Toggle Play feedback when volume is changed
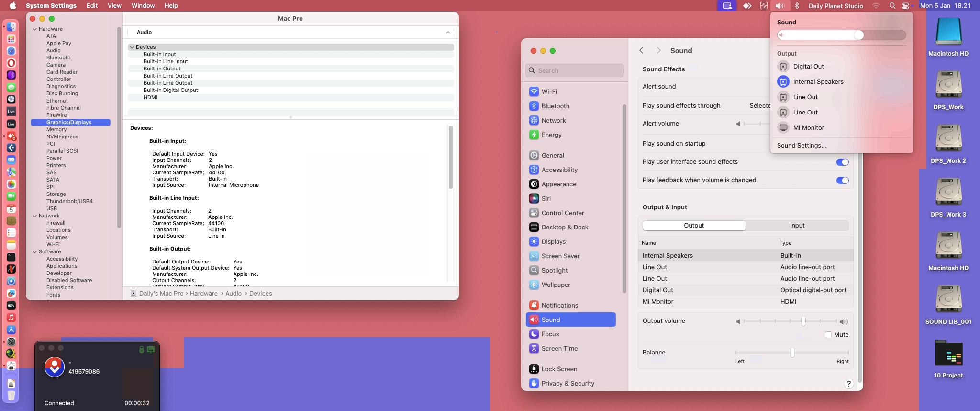Viewport: 980px width, 411px height. [x=842, y=180]
